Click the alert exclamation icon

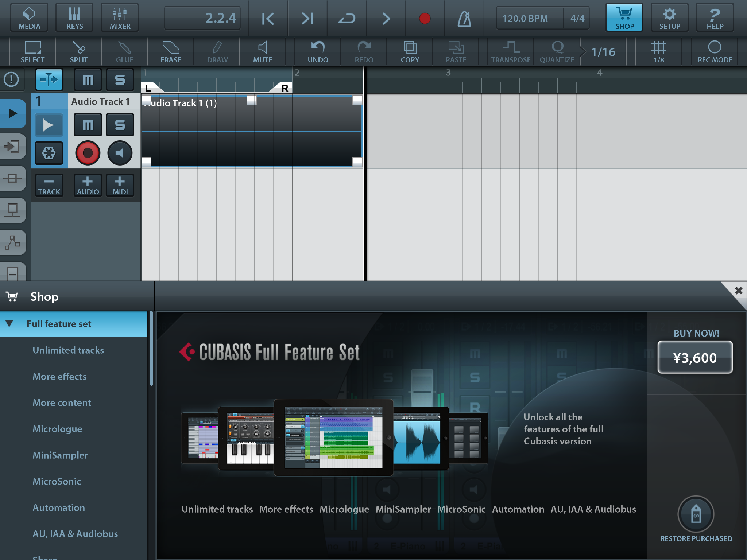coord(12,79)
